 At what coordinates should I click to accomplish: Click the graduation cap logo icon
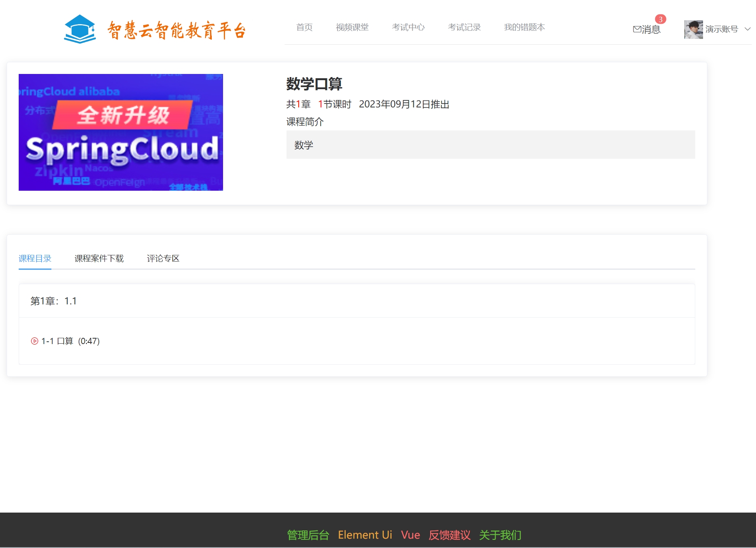coord(80,29)
